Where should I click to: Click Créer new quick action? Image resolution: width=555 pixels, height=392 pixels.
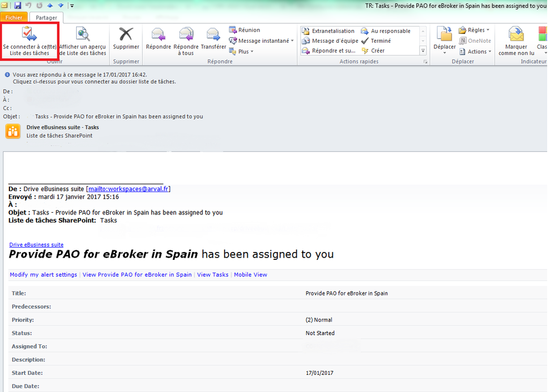click(373, 51)
